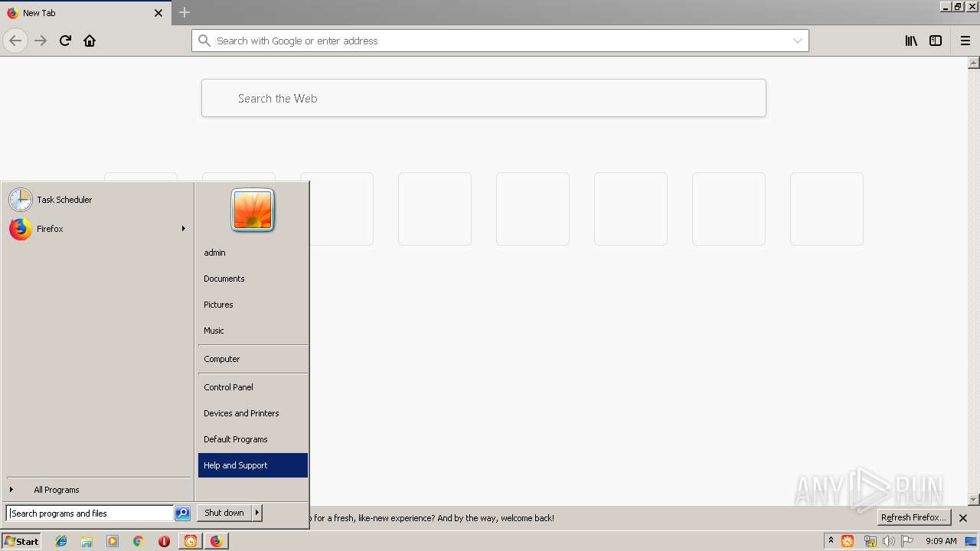Screen dimensions: 980x551
Task: Launch Internet Explorer from taskbar
Action: pyautogui.click(x=61, y=541)
